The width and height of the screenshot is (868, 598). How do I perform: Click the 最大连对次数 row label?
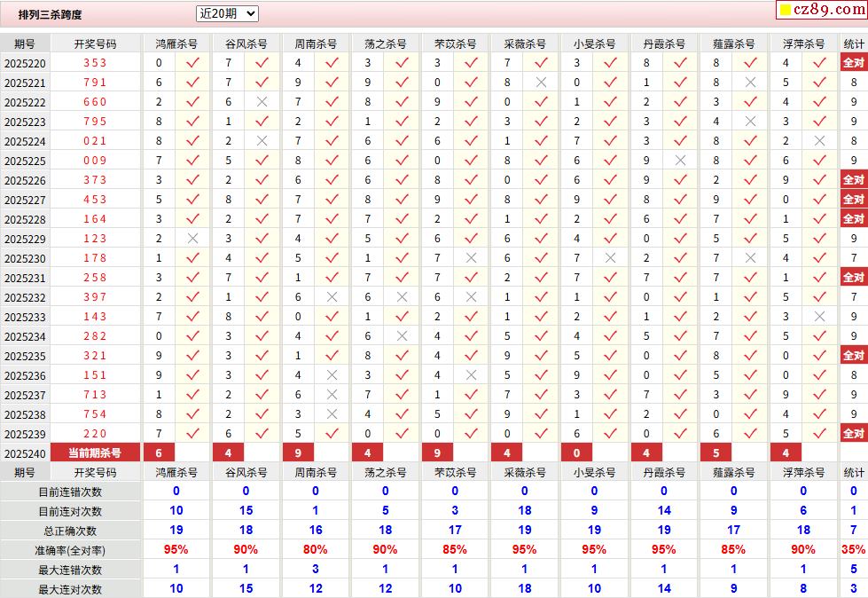tap(70, 589)
